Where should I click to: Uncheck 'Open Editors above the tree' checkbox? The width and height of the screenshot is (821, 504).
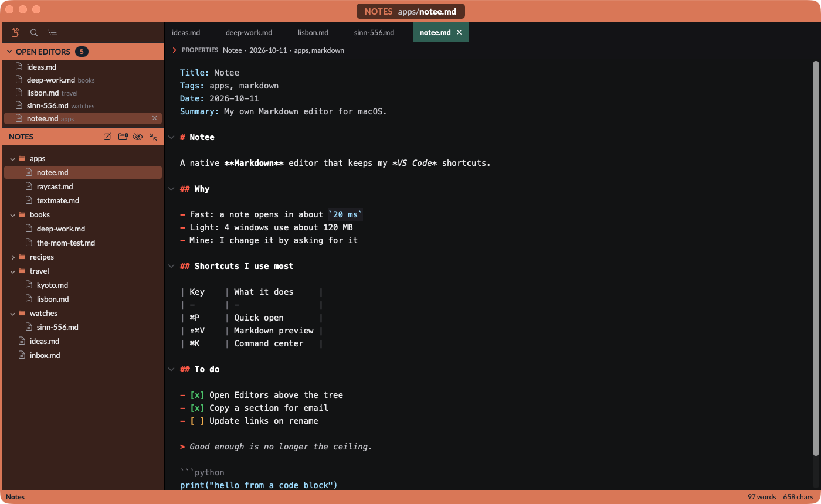(197, 395)
